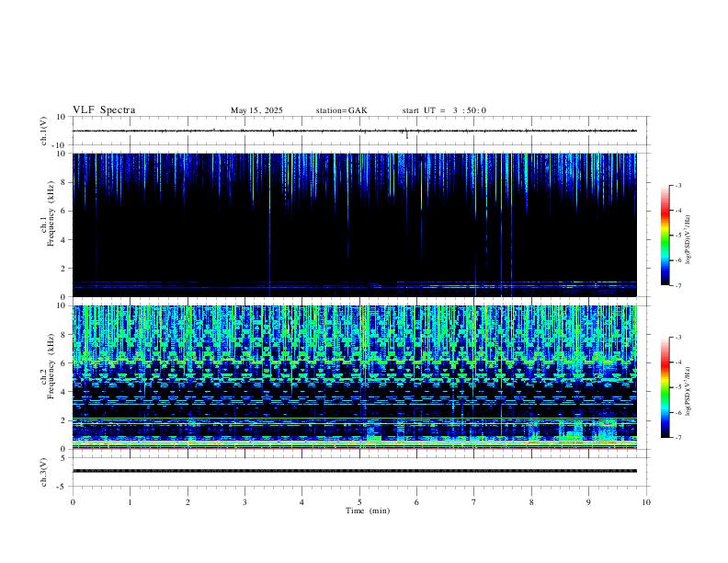Click the "-5" label on ch.2 colorbar

tap(678, 387)
